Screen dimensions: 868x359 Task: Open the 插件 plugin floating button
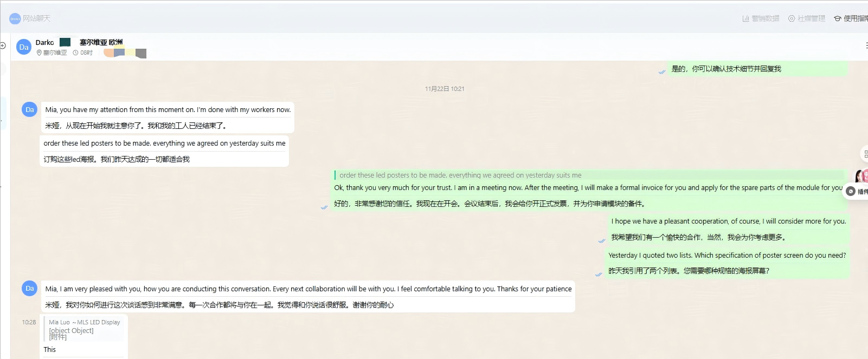click(x=858, y=191)
